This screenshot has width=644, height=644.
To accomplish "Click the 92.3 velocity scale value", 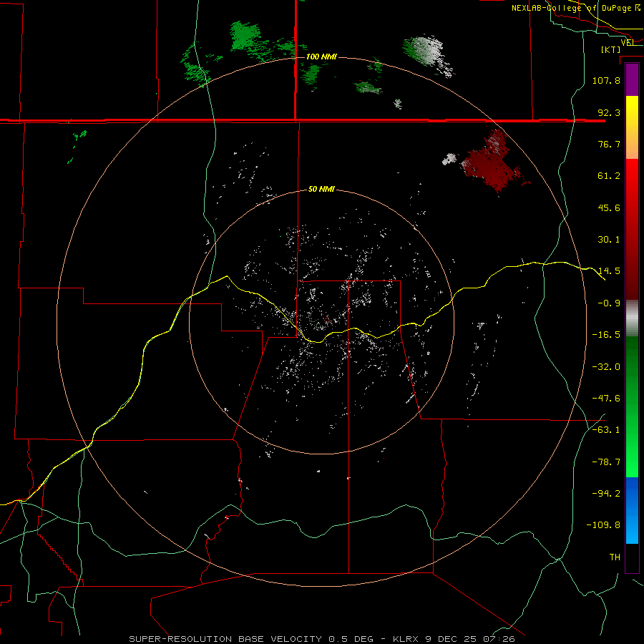I will click(x=609, y=112).
